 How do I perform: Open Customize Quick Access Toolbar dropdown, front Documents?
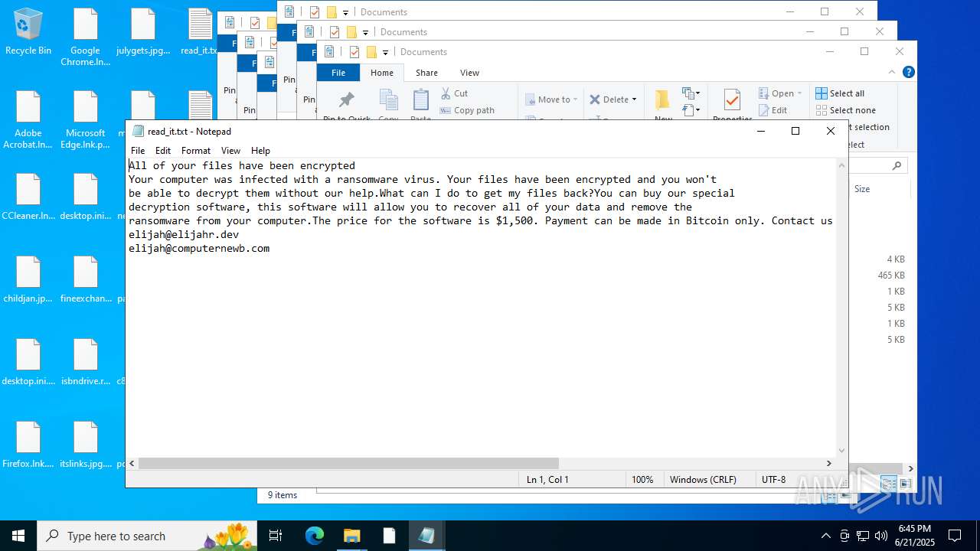(385, 53)
